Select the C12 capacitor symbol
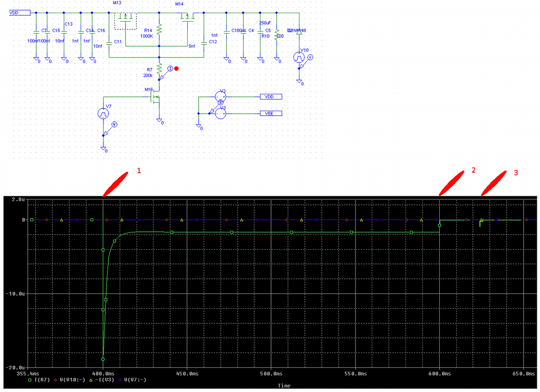This screenshot has width=540, height=392. (x=204, y=43)
